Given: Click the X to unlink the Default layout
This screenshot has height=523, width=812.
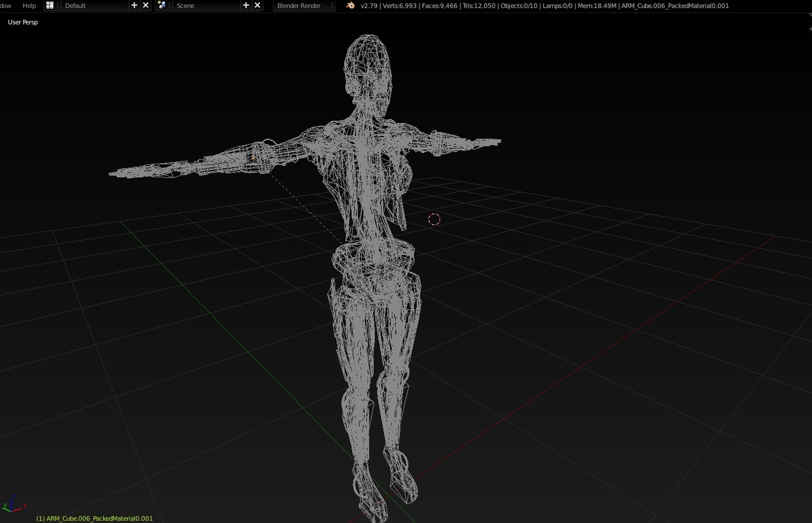Looking at the screenshot, I should pos(145,5).
